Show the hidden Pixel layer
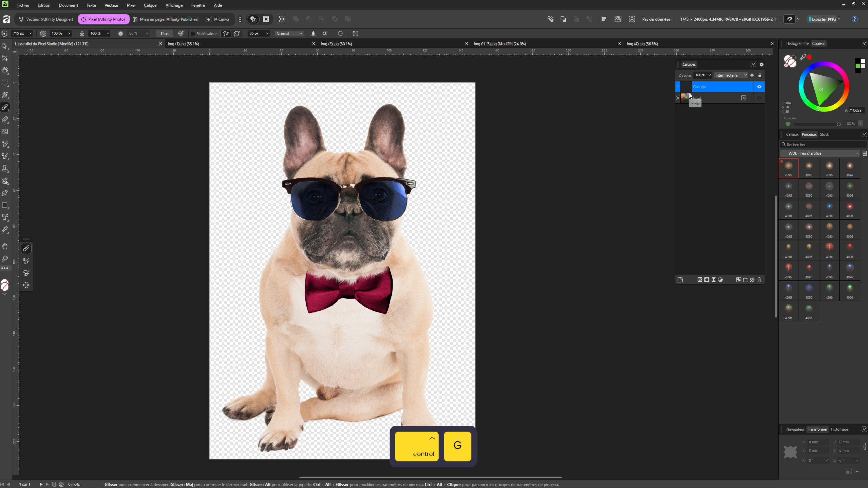 [x=759, y=98]
